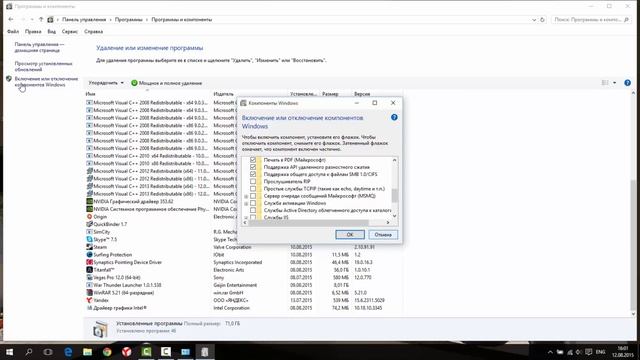Check Сервер очереди сообщений Майкрософт (MSMQ)
The width and height of the screenshot is (640, 360).
[253, 196]
